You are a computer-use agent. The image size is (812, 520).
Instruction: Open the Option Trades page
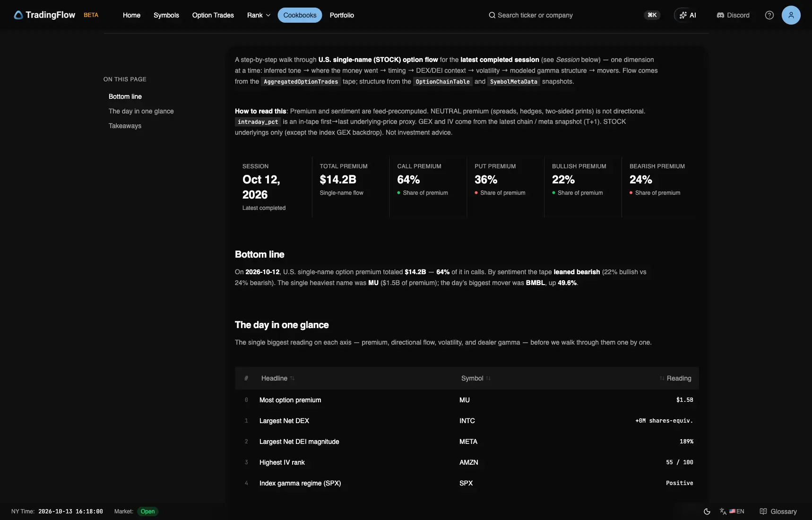[213, 15]
